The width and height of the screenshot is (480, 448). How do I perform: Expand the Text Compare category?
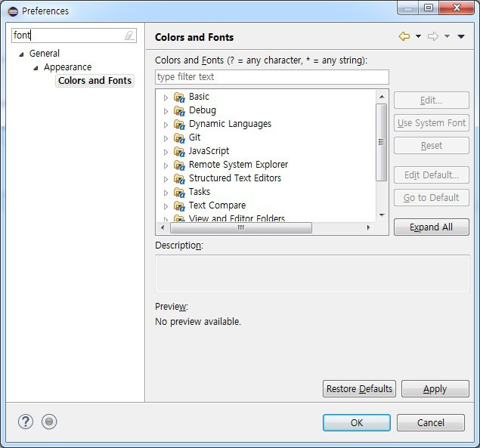pyautogui.click(x=166, y=206)
